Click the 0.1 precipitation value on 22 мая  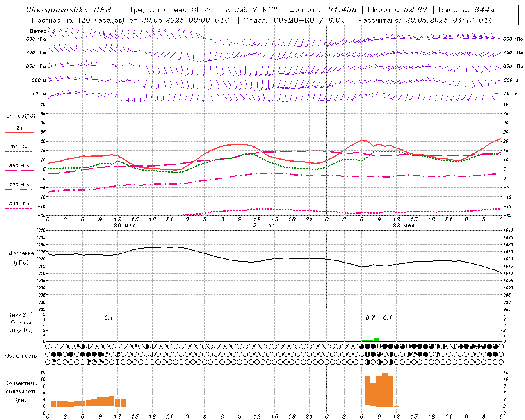(x=388, y=317)
